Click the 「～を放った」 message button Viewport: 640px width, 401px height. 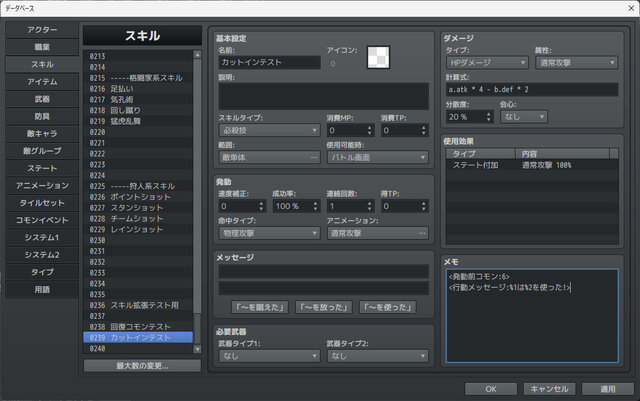pyautogui.click(x=324, y=307)
